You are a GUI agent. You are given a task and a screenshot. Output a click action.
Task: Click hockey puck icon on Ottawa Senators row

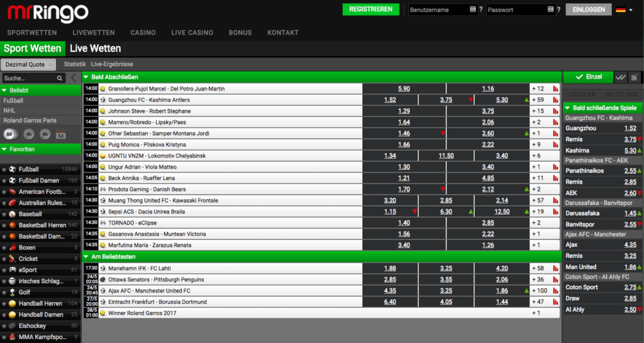(x=103, y=279)
